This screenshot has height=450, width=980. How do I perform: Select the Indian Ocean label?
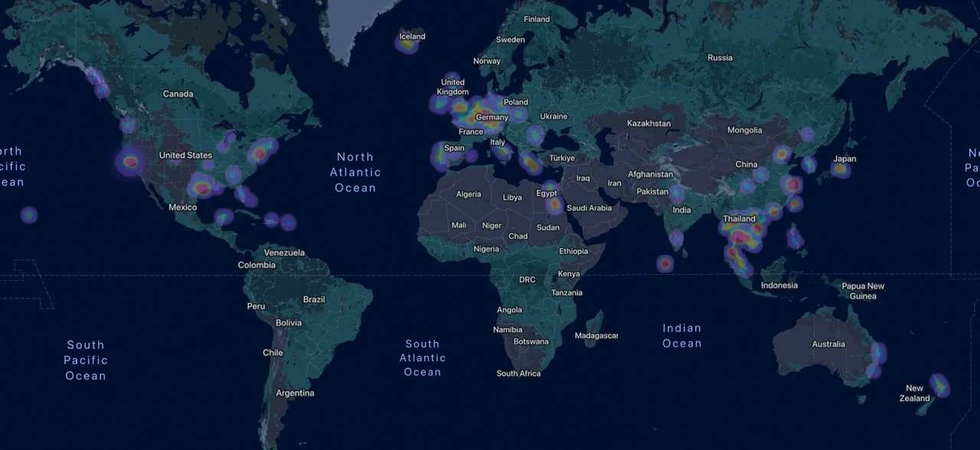[x=681, y=335]
